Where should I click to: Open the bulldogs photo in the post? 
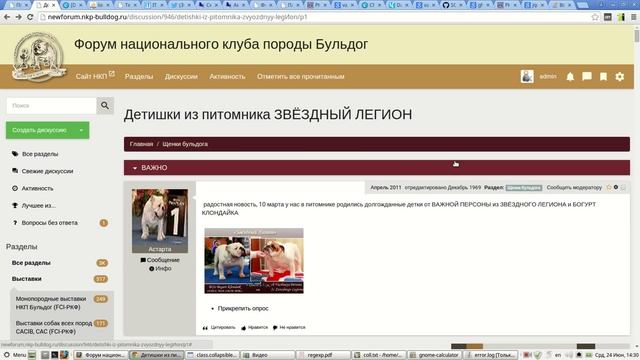[x=254, y=261]
